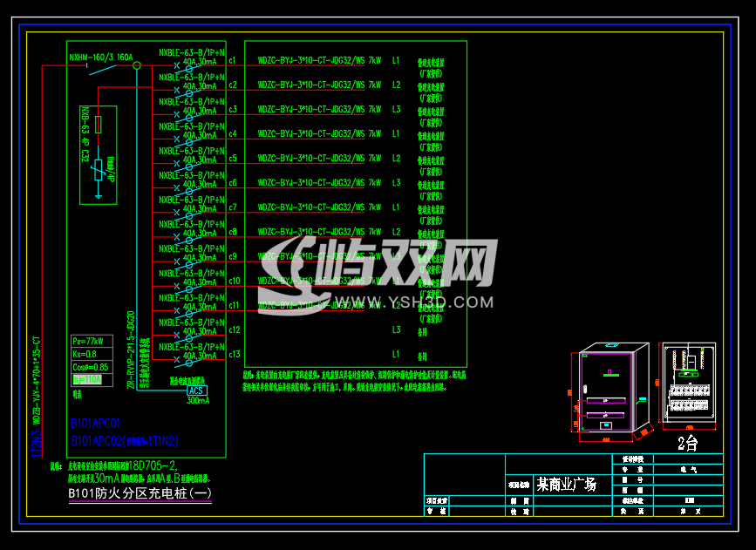Click the 电气 cell in the title block
756x550 pixels.
[x=689, y=470]
